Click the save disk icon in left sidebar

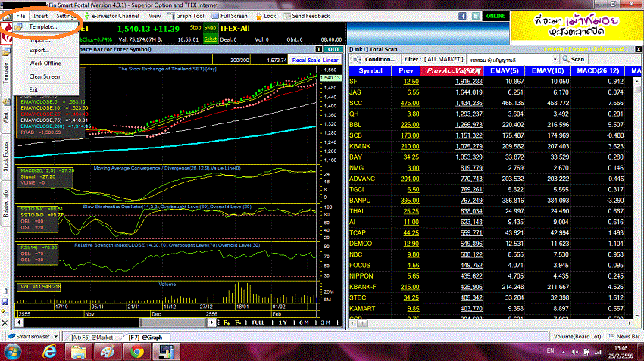click(5, 302)
